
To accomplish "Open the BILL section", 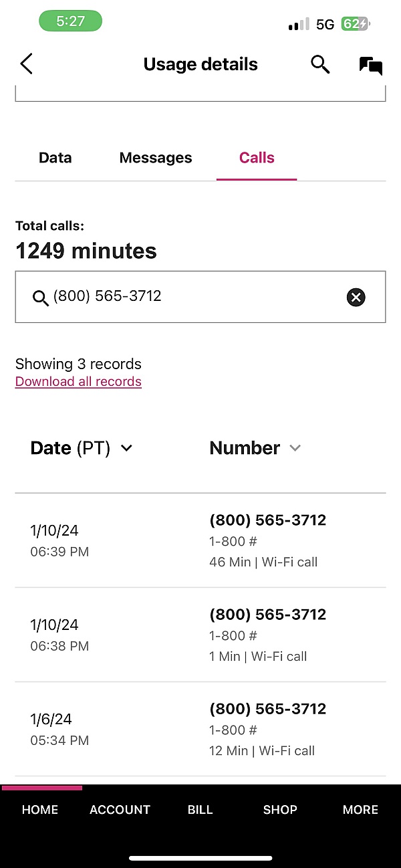I will coord(200,809).
